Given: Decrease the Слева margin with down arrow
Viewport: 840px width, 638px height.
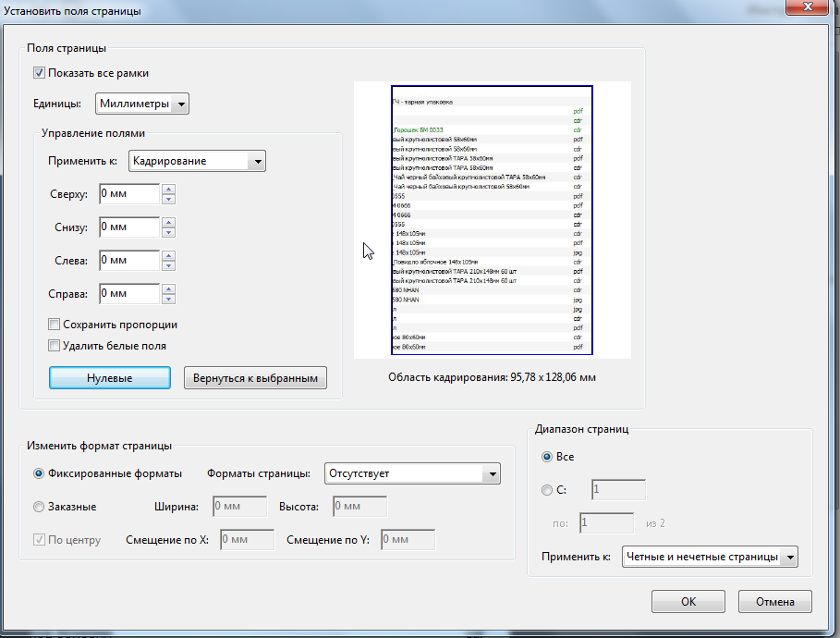Looking at the screenshot, I should [169, 265].
